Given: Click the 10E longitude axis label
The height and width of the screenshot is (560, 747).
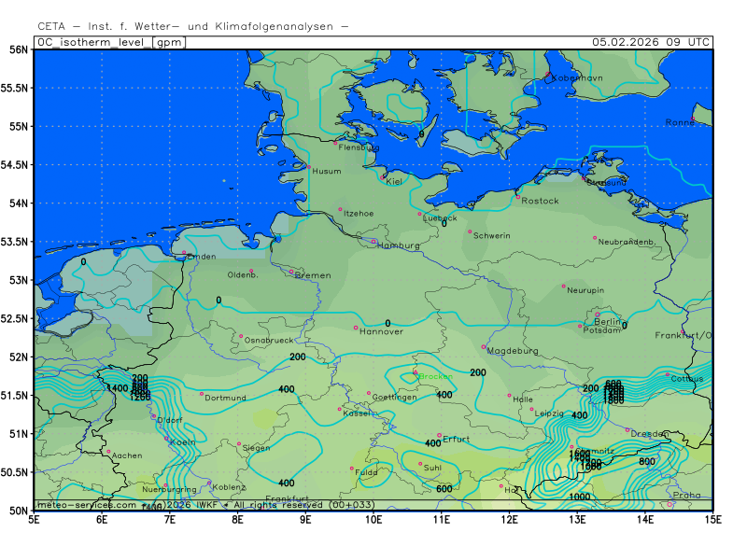Looking at the screenshot, I should [373, 518].
